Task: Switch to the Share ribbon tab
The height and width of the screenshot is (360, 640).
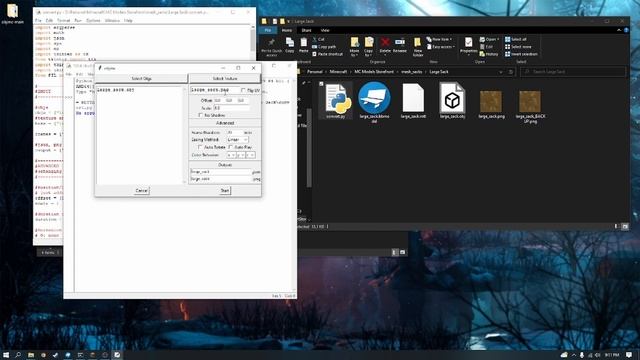Action: pyautogui.click(x=306, y=30)
